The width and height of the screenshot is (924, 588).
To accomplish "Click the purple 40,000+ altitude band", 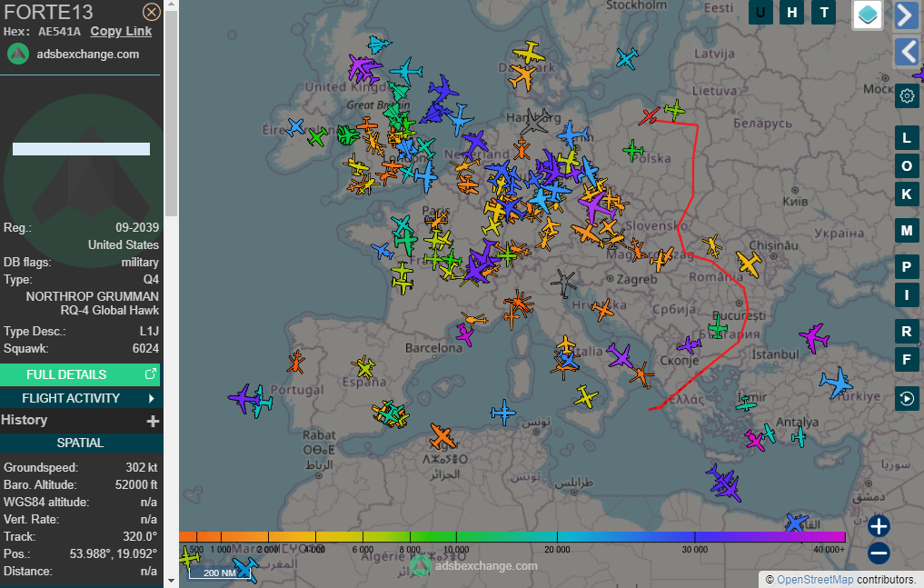I will click(x=828, y=536).
